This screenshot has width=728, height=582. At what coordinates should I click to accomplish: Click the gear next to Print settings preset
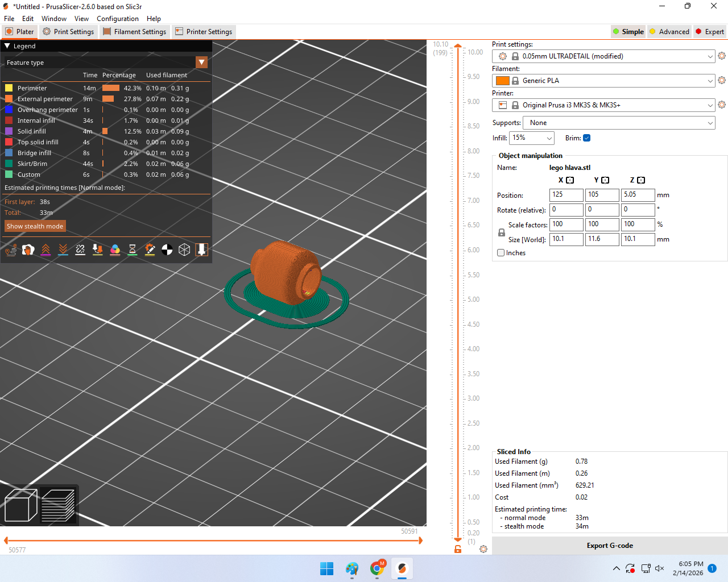pyautogui.click(x=722, y=56)
